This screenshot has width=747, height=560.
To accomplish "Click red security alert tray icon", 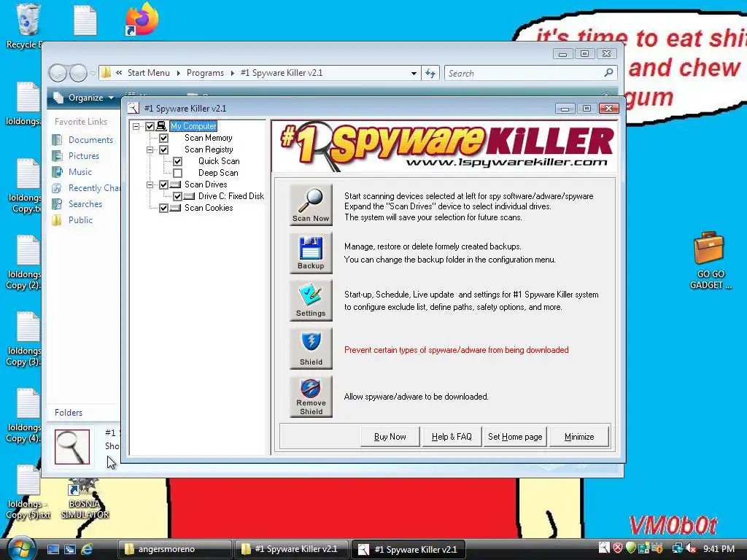I will [617, 548].
